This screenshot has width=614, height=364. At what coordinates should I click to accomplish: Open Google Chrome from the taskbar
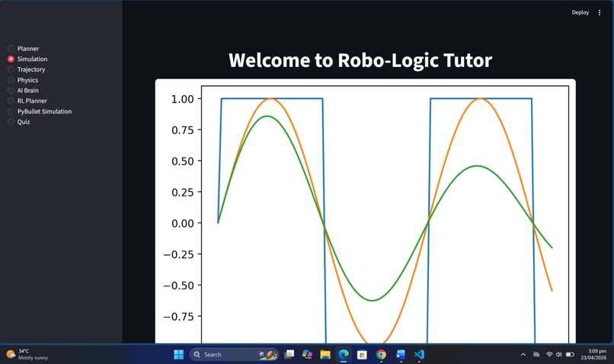381,355
